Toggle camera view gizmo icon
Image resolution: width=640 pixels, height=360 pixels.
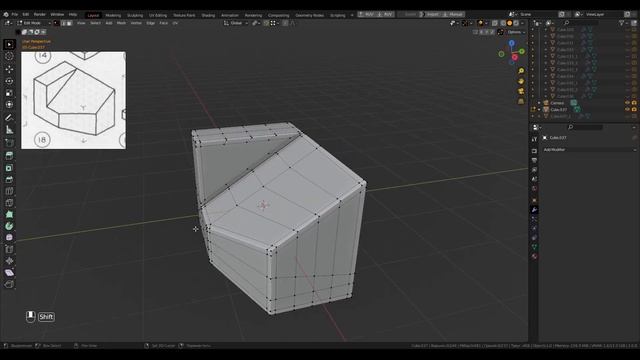pos(521,91)
